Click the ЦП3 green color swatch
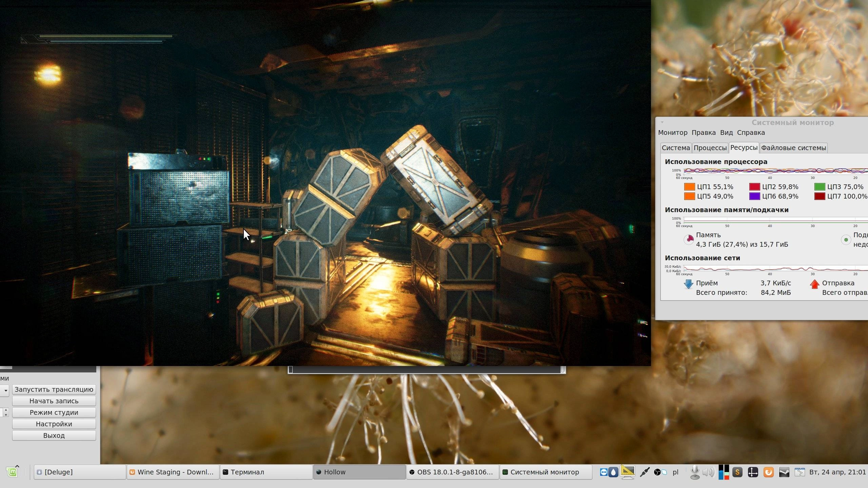Image resolution: width=868 pixels, height=488 pixels. coord(820,187)
